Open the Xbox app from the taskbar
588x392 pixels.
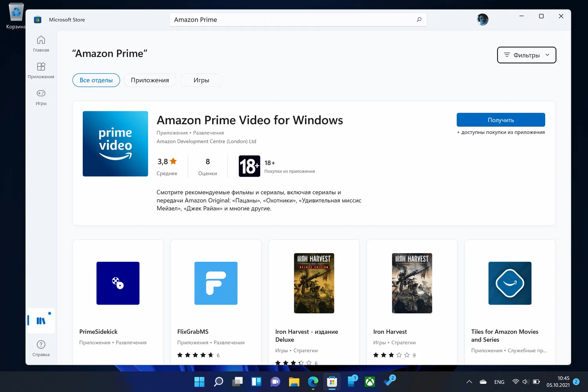pyautogui.click(x=370, y=381)
